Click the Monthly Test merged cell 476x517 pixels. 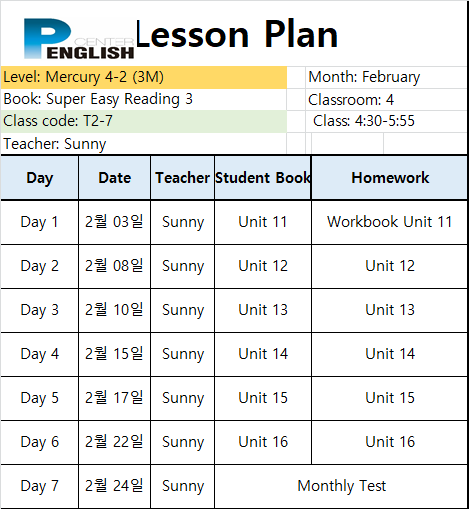341,486
